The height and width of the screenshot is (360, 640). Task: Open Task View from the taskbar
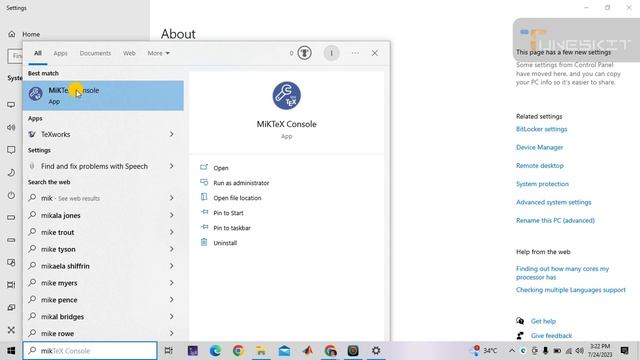168,351
